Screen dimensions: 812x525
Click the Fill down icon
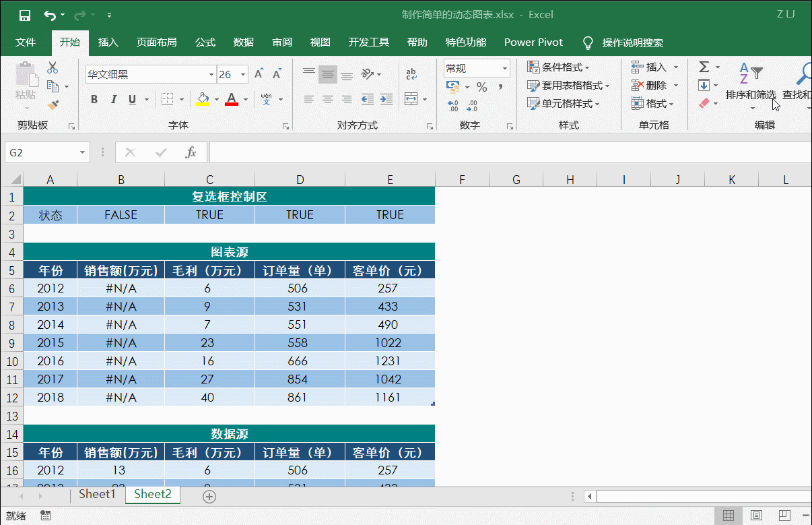pyautogui.click(x=704, y=86)
